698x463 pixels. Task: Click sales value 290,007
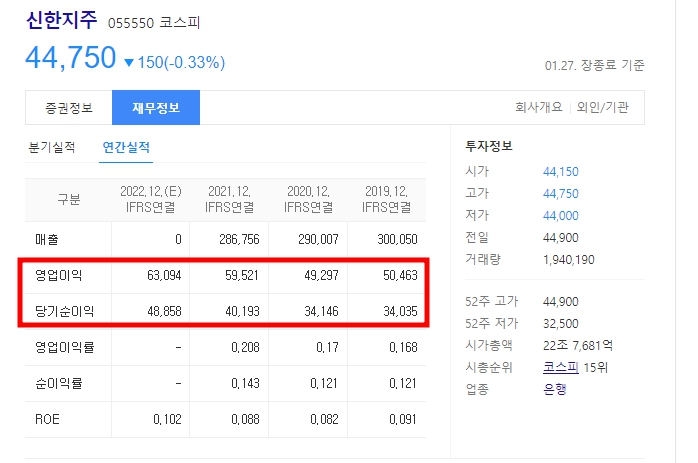318,240
